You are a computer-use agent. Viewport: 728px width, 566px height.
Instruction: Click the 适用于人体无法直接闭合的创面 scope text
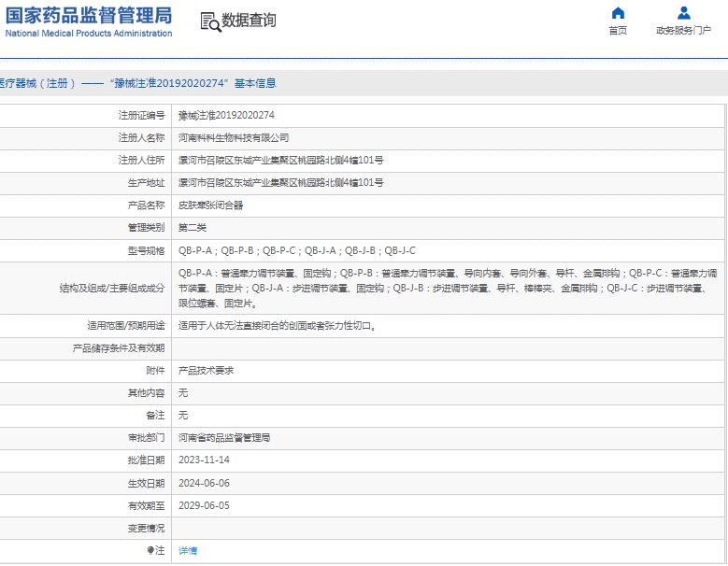[278, 326]
